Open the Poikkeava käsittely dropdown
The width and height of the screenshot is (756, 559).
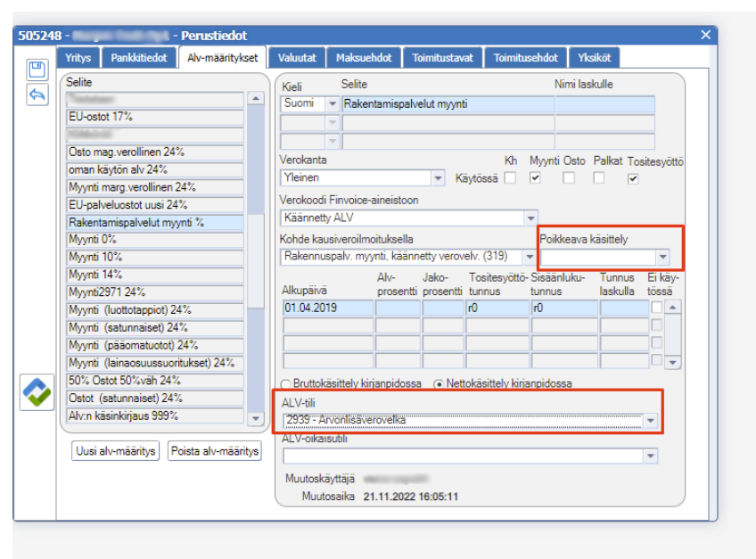pos(663,257)
